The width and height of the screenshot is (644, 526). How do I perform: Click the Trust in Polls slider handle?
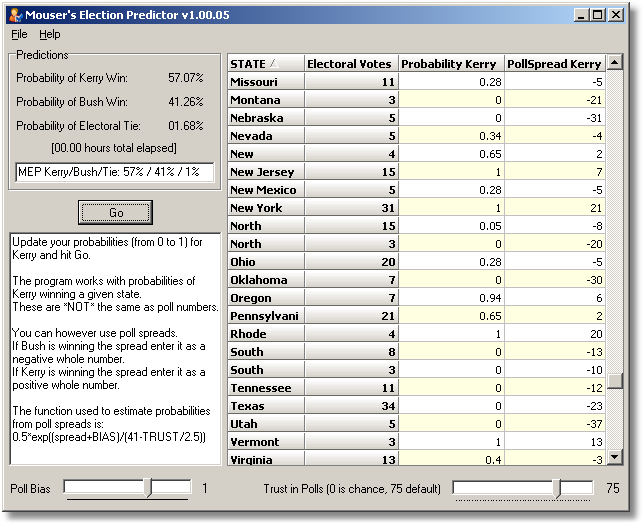[x=557, y=488]
